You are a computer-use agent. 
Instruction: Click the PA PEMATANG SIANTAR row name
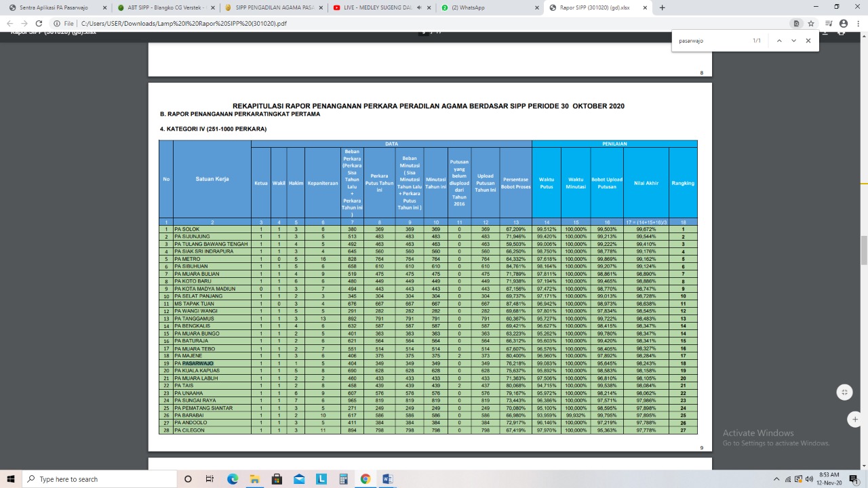203,408
